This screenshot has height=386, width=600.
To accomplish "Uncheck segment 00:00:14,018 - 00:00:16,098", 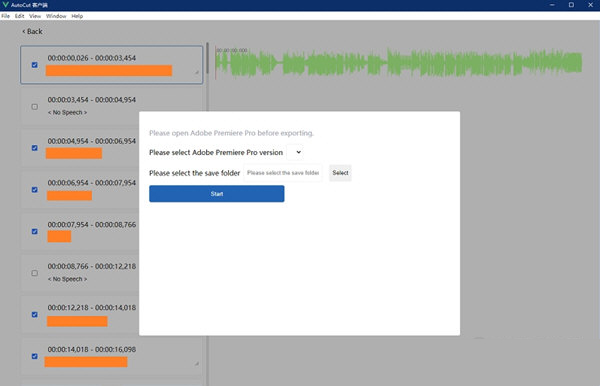I will point(34,356).
